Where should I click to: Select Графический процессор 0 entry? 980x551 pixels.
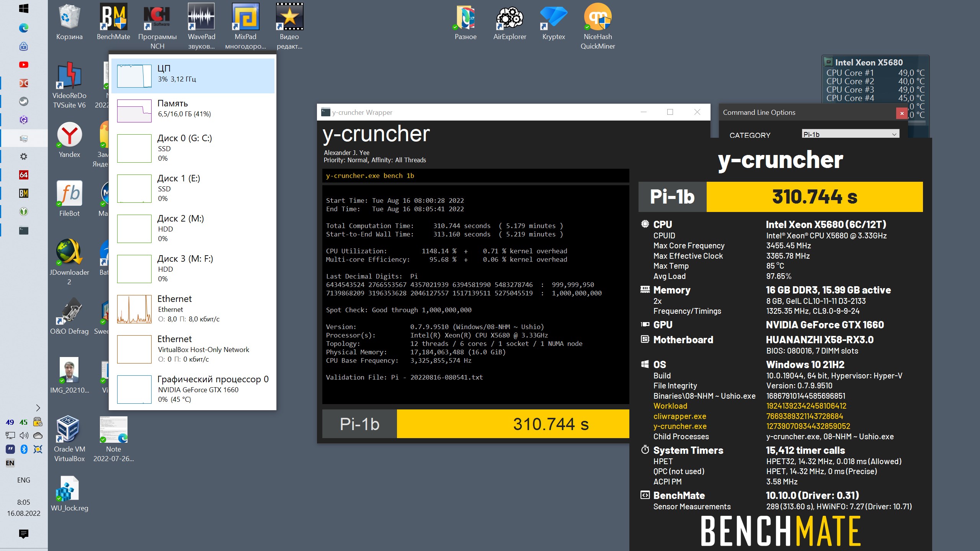pos(193,389)
